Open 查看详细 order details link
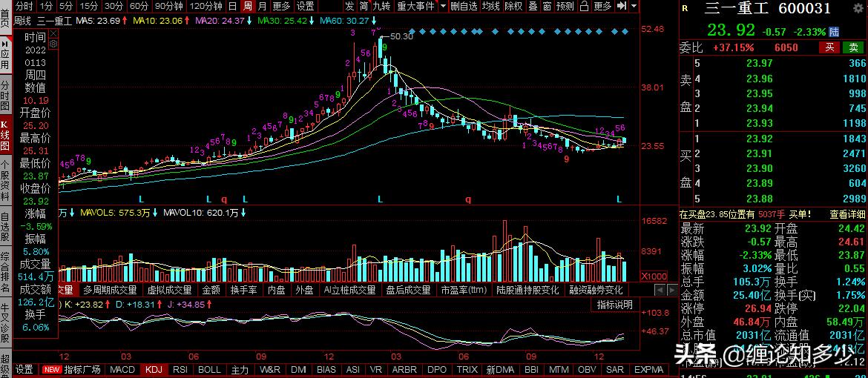Viewport: 868px width, 378px height. pos(847,215)
